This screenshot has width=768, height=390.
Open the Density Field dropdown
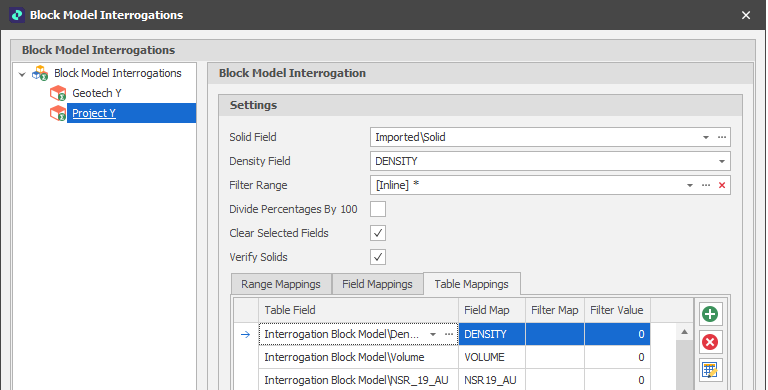[x=721, y=161]
